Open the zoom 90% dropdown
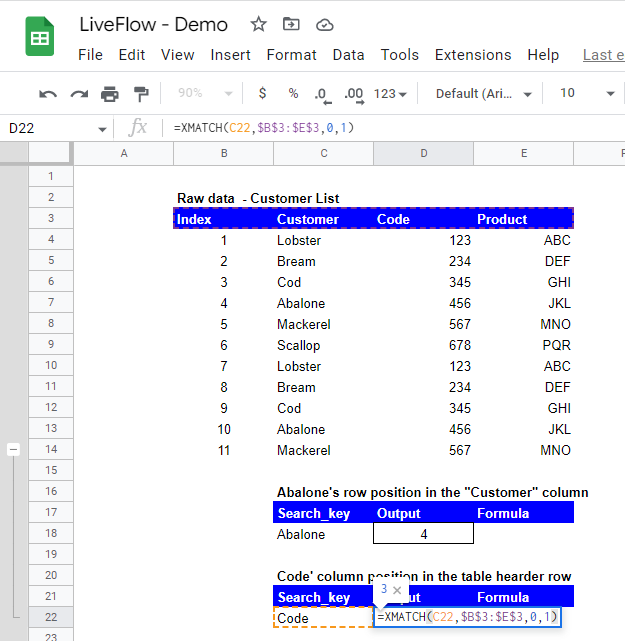This screenshot has width=625, height=641. point(204,93)
